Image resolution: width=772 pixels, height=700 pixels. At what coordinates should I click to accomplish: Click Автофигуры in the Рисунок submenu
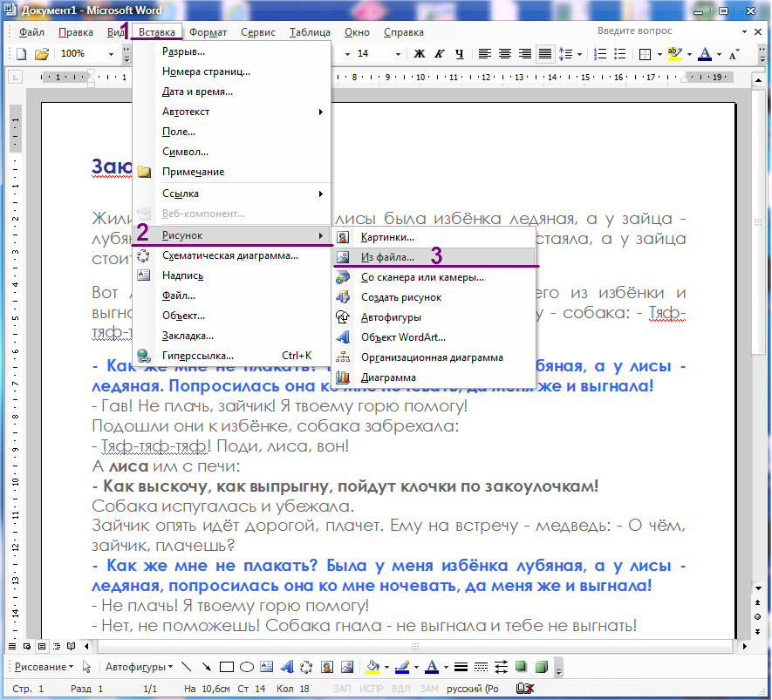pyautogui.click(x=434, y=318)
